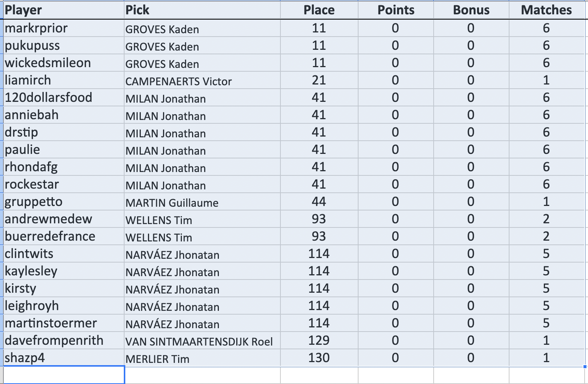Screen dimensions: 588x384
Task: Select the buerredefrance cell
Action: pos(64,237)
